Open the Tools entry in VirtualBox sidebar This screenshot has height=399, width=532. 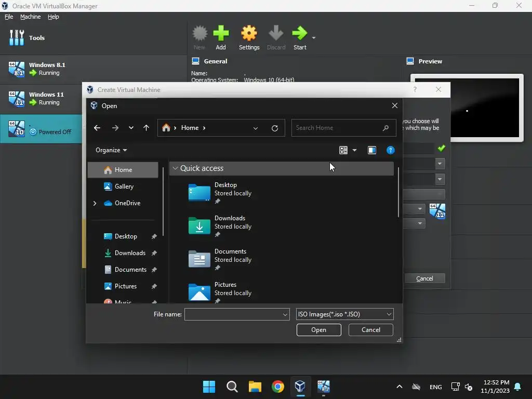pyautogui.click(x=27, y=37)
